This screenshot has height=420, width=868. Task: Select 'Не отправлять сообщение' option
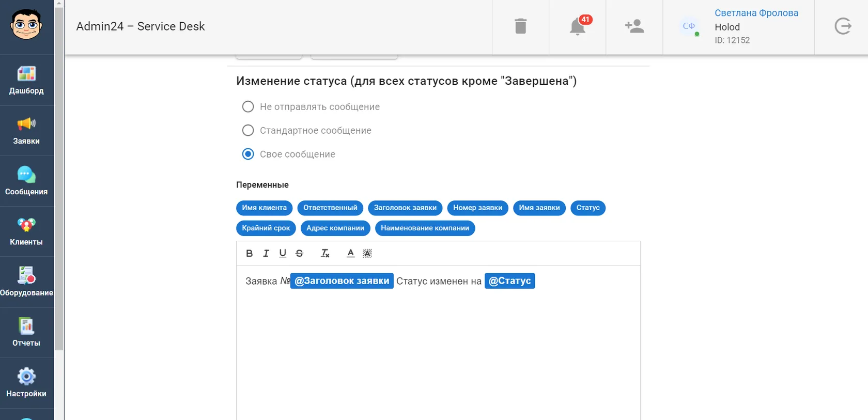point(311,107)
